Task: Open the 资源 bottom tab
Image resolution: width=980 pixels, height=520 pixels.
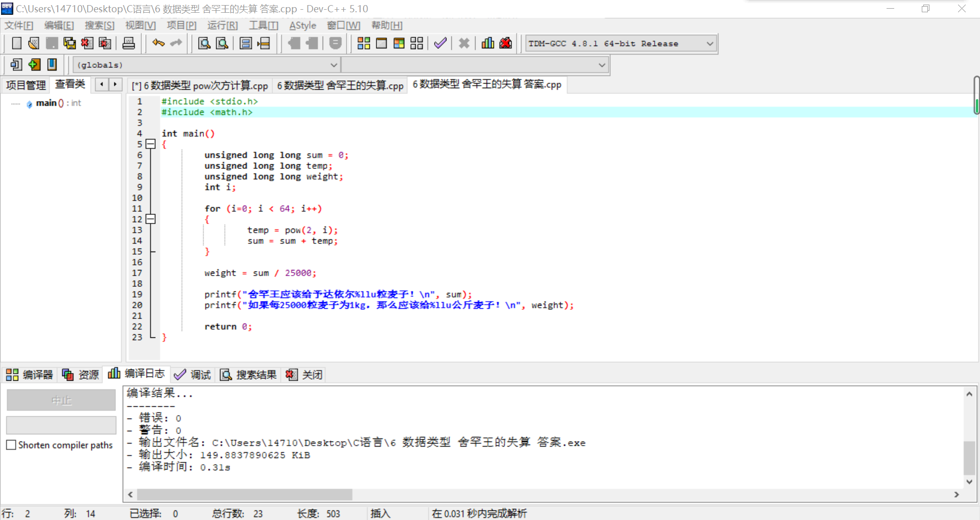Action: pyautogui.click(x=81, y=375)
